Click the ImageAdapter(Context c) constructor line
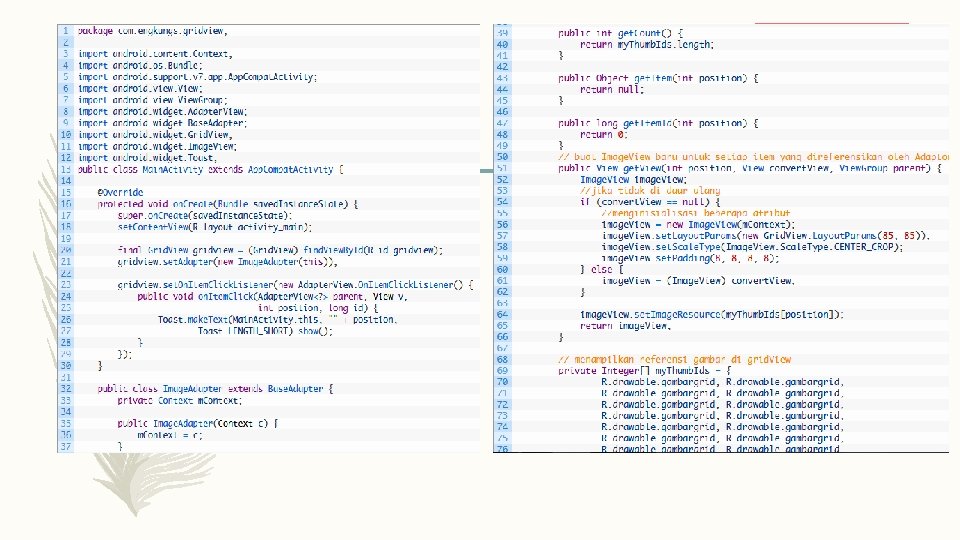 [x=198, y=424]
